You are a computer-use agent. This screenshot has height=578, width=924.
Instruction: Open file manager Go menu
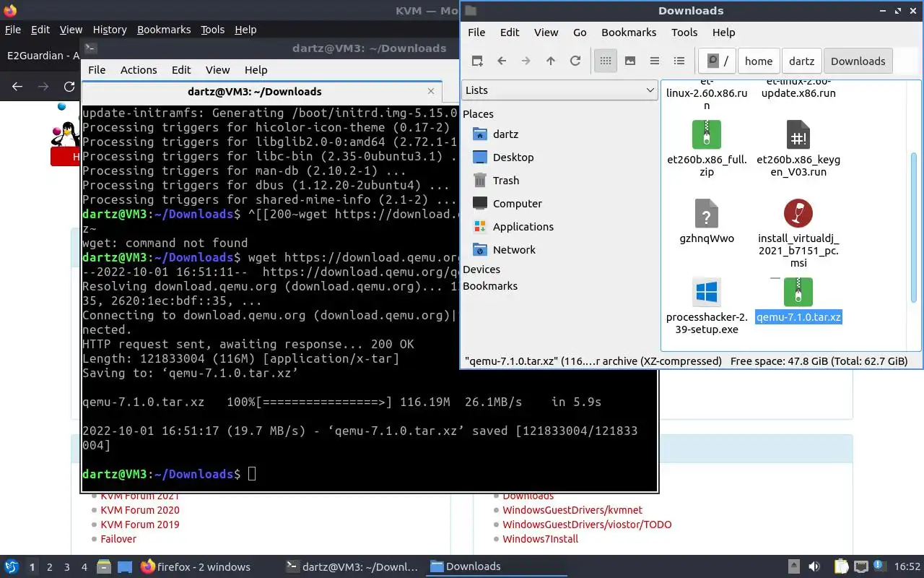[580, 33]
